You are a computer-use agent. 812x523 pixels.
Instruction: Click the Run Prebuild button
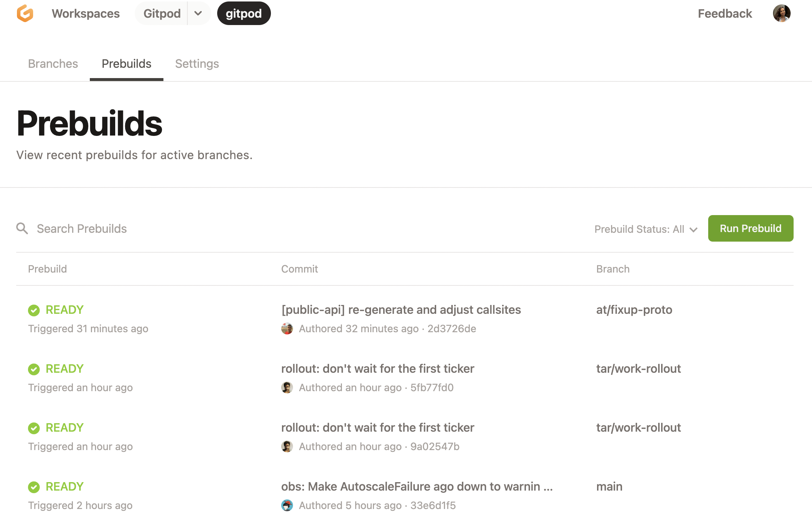pyautogui.click(x=751, y=228)
